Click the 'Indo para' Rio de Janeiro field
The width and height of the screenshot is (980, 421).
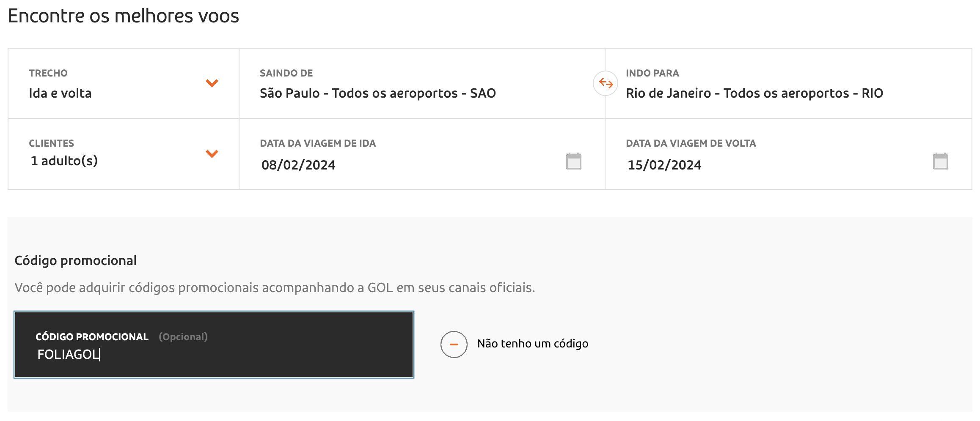[x=788, y=83]
